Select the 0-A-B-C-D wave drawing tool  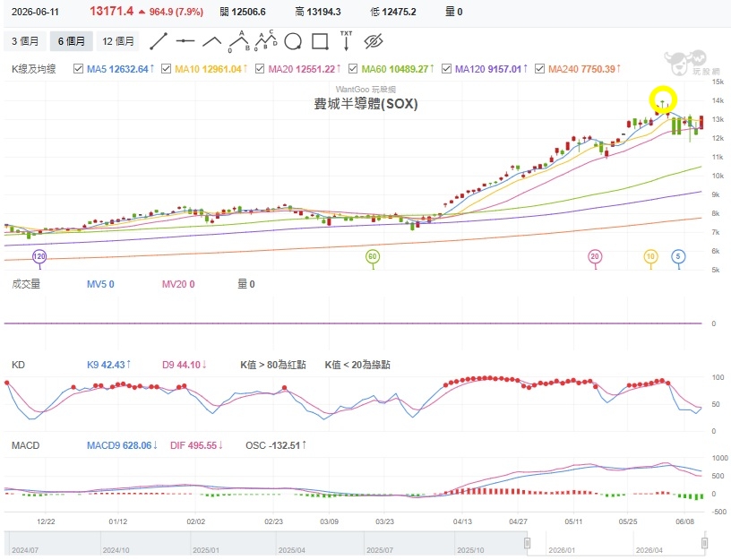[266, 40]
